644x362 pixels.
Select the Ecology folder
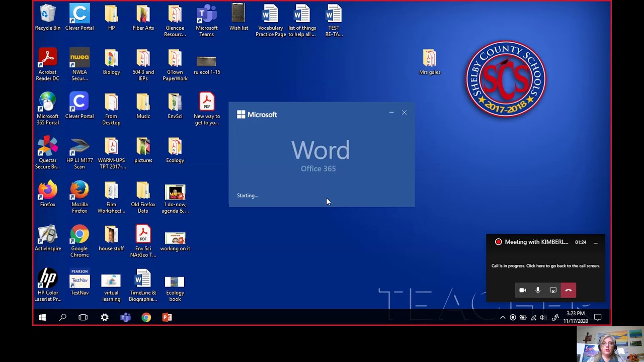[x=175, y=150]
